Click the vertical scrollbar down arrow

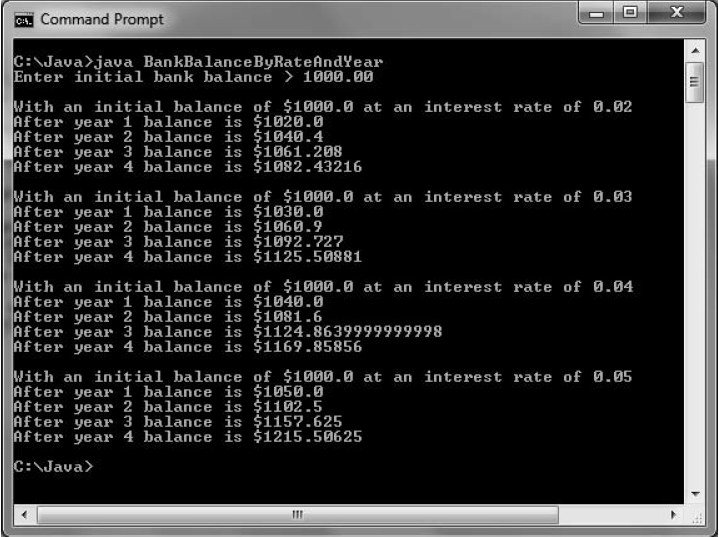pyautogui.click(x=695, y=494)
